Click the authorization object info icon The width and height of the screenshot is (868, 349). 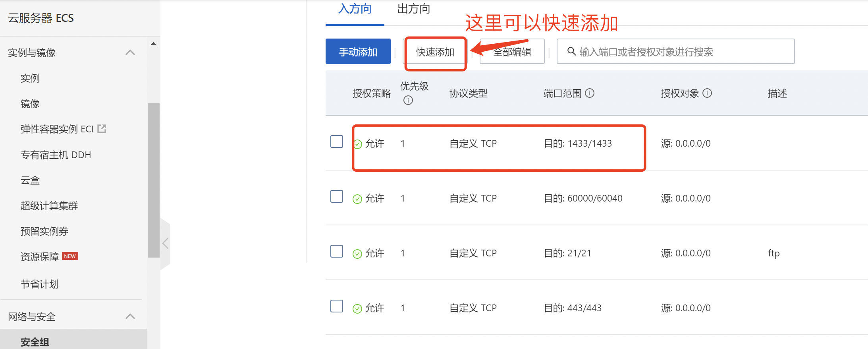(x=707, y=93)
